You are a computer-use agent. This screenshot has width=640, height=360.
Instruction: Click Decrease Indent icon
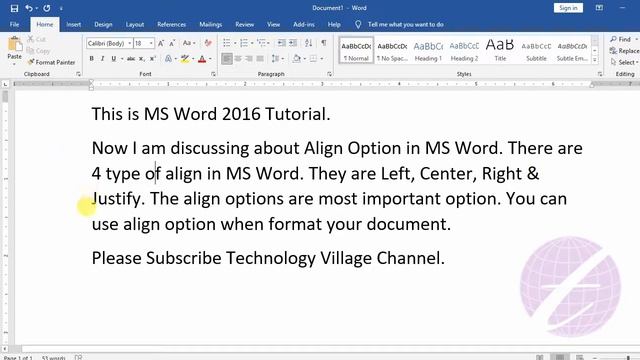281,43
